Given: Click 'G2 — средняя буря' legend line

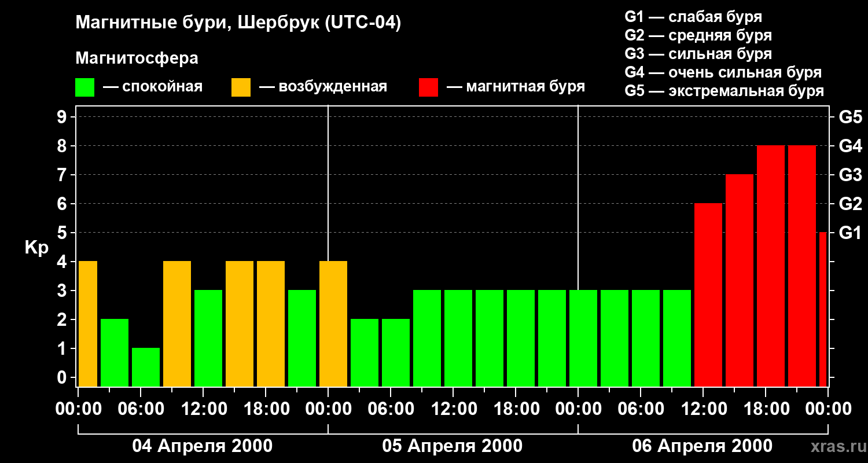Looking at the screenshot, I should (x=698, y=35).
